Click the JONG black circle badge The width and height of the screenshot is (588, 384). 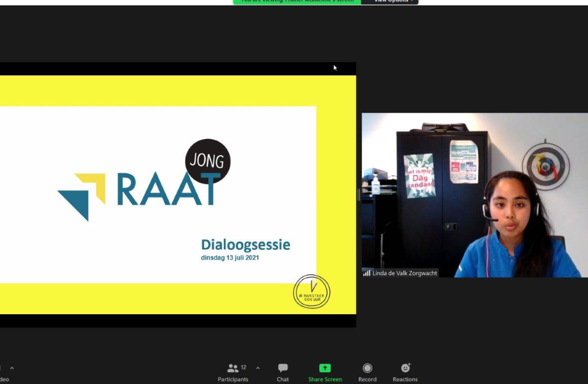click(208, 161)
